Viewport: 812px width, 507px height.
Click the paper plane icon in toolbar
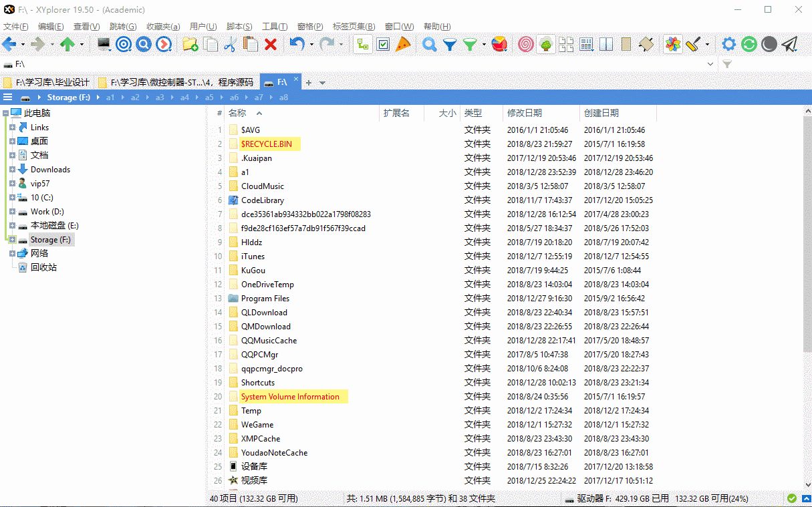click(790, 45)
